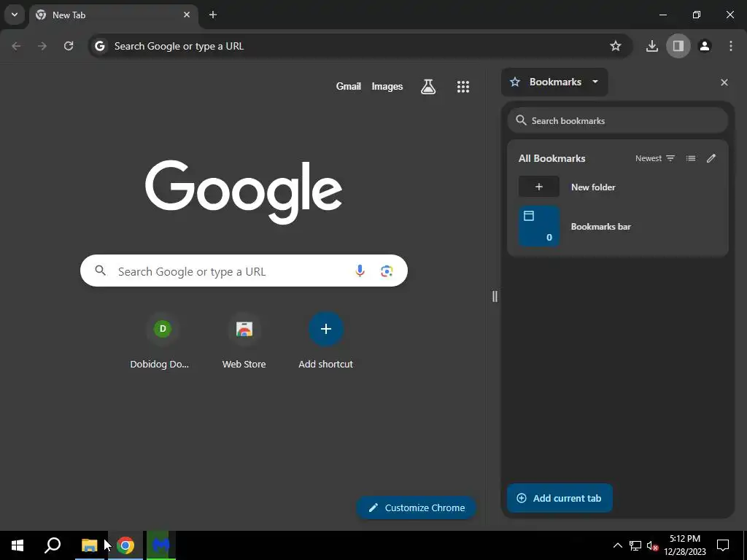The image size is (747, 560).
Task: Click the edit bookmarks pencil icon
Action: (711, 158)
